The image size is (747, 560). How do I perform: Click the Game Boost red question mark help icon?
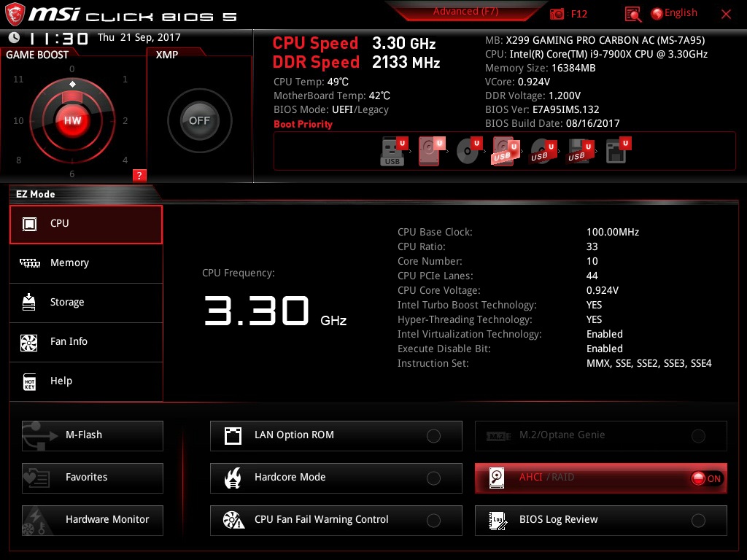(139, 175)
